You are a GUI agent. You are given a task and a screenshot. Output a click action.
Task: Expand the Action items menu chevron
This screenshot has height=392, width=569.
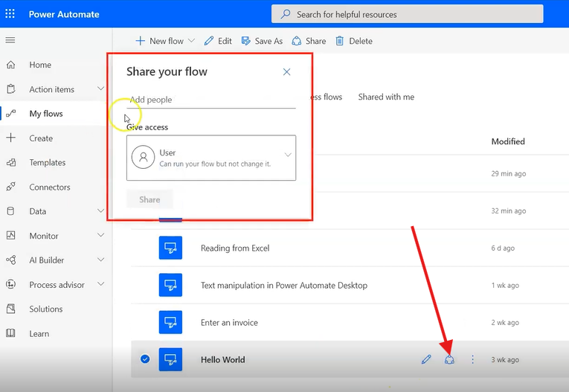click(x=101, y=89)
